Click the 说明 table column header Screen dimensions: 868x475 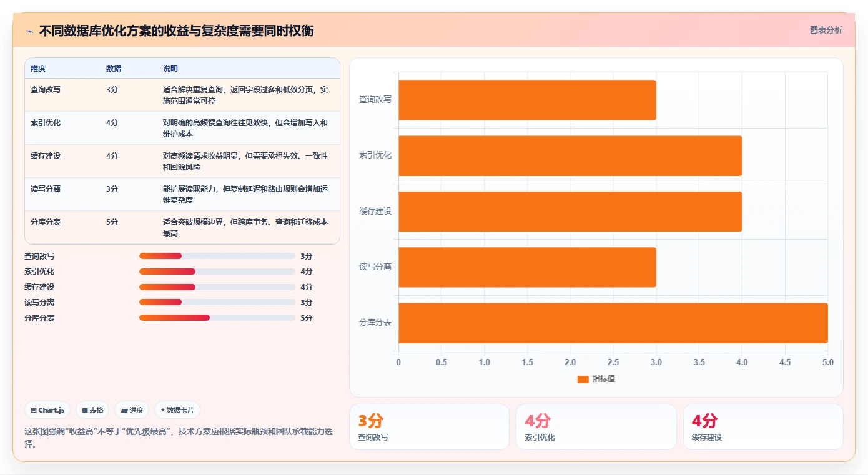[170, 69]
